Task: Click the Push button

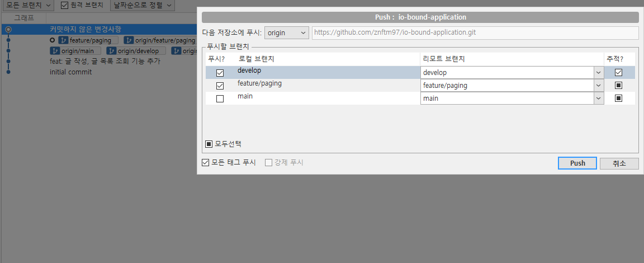Action: click(577, 163)
